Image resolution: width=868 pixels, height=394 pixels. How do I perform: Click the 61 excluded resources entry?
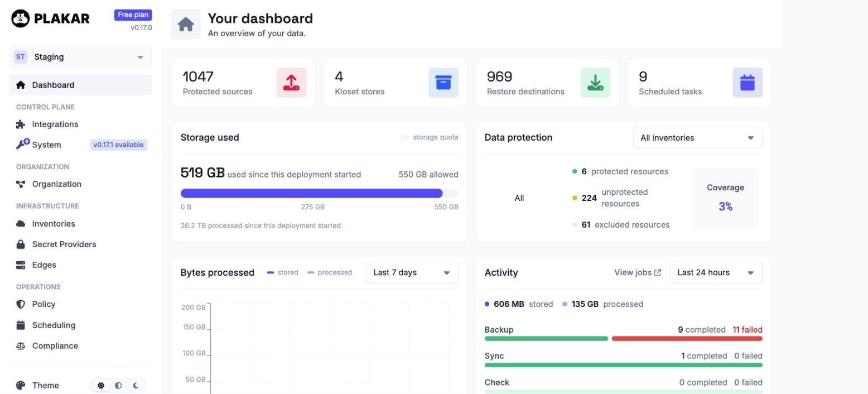coord(621,224)
